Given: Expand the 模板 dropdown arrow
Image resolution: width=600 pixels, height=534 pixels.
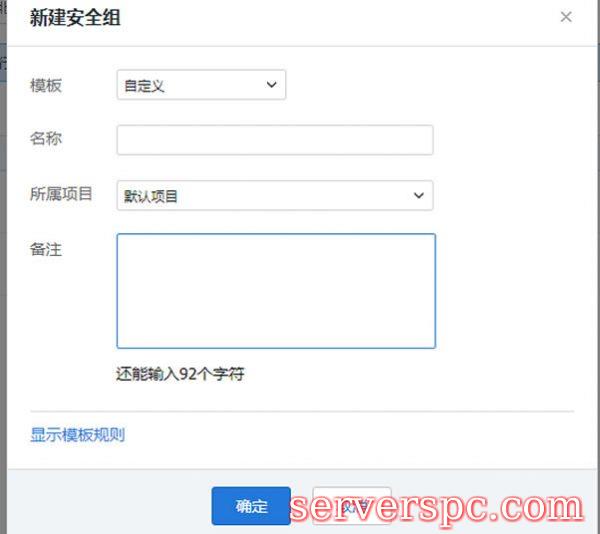Looking at the screenshot, I should point(271,85).
